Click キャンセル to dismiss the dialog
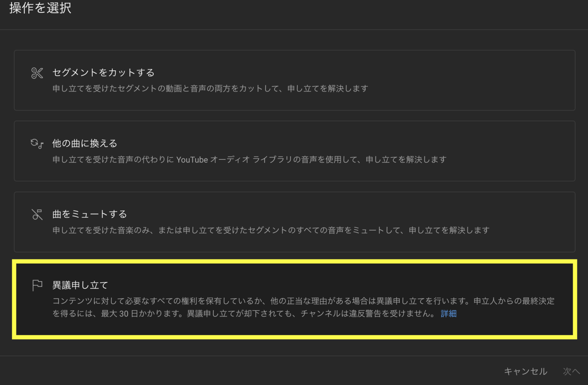The width and height of the screenshot is (588, 385). (526, 371)
